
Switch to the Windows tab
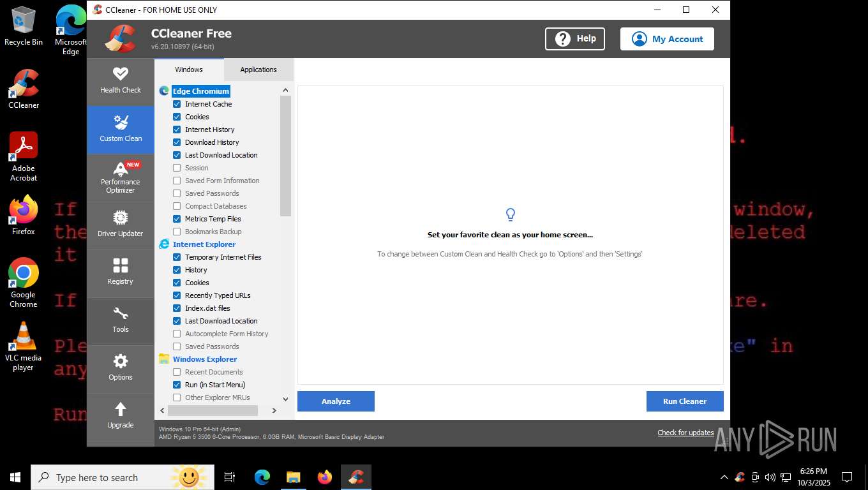189,70
